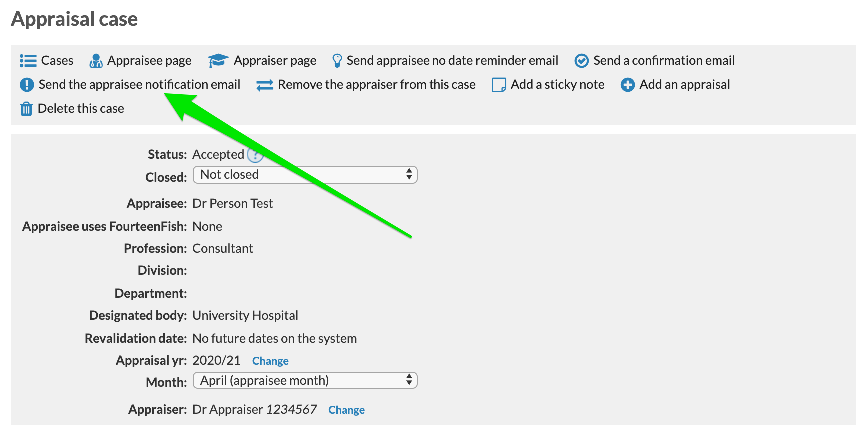This screenshot has width=868, height=425.
Task: Click the trash can delete icon
Action: click(26, 109)
